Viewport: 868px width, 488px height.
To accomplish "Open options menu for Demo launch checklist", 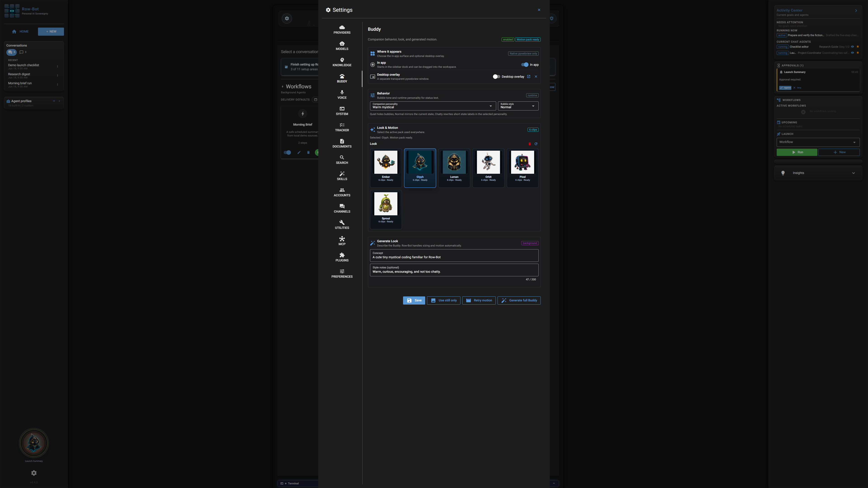I will [x=57, y=67].
